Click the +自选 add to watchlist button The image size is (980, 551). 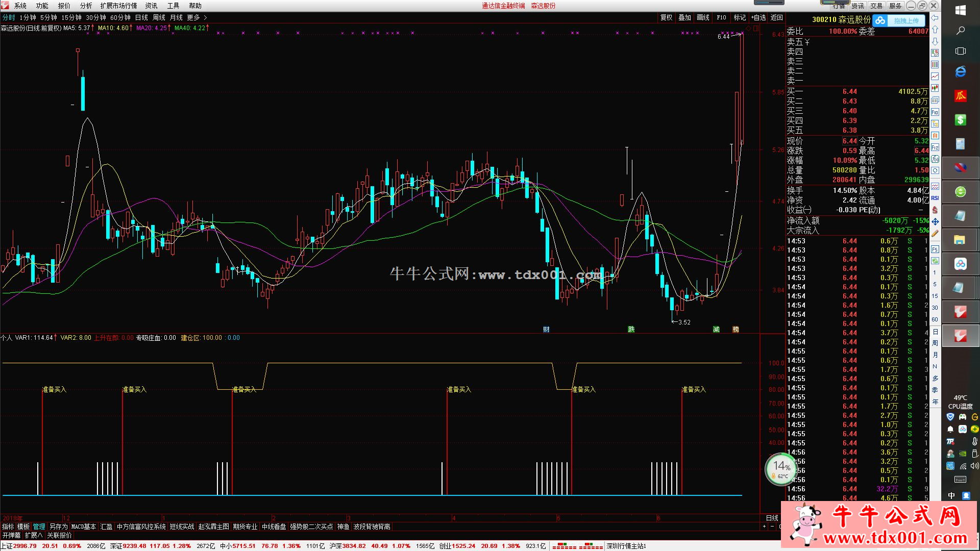[x=758, y=17]
